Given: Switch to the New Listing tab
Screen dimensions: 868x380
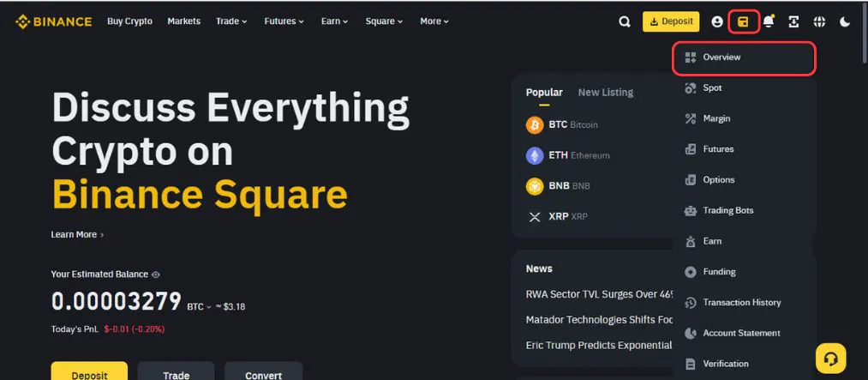Looking at the screenshot, I should [x=606, y=93].
